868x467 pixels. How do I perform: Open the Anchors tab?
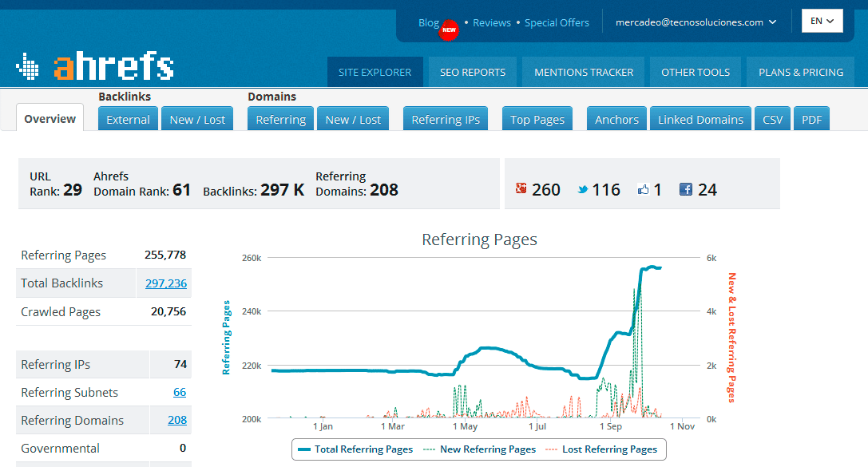tap(616, 120)
